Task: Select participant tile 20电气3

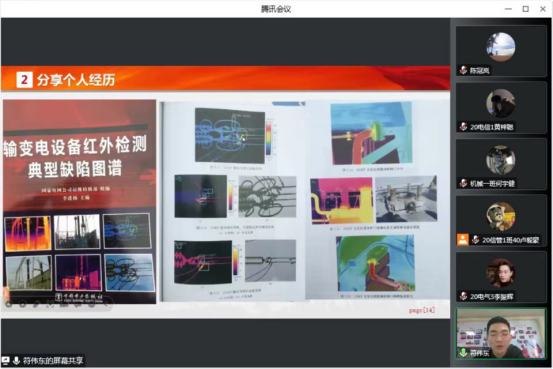Action: pos(501,278)
